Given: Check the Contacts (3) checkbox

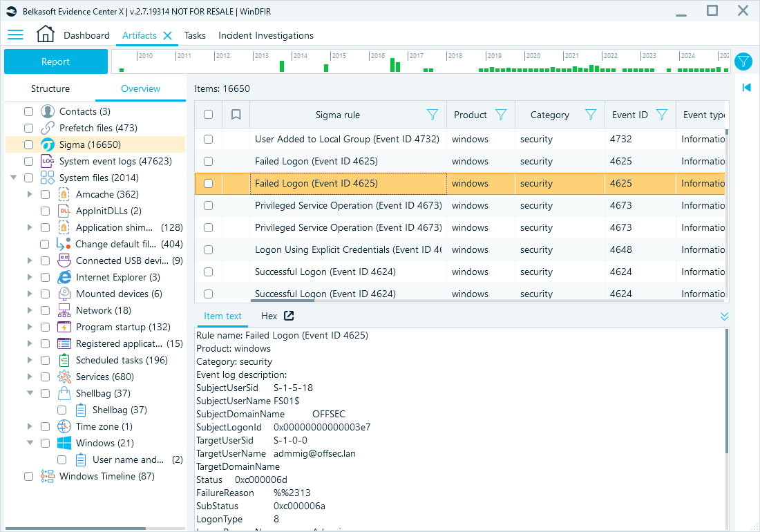Looking at the screenshot, I should point(28,111).
